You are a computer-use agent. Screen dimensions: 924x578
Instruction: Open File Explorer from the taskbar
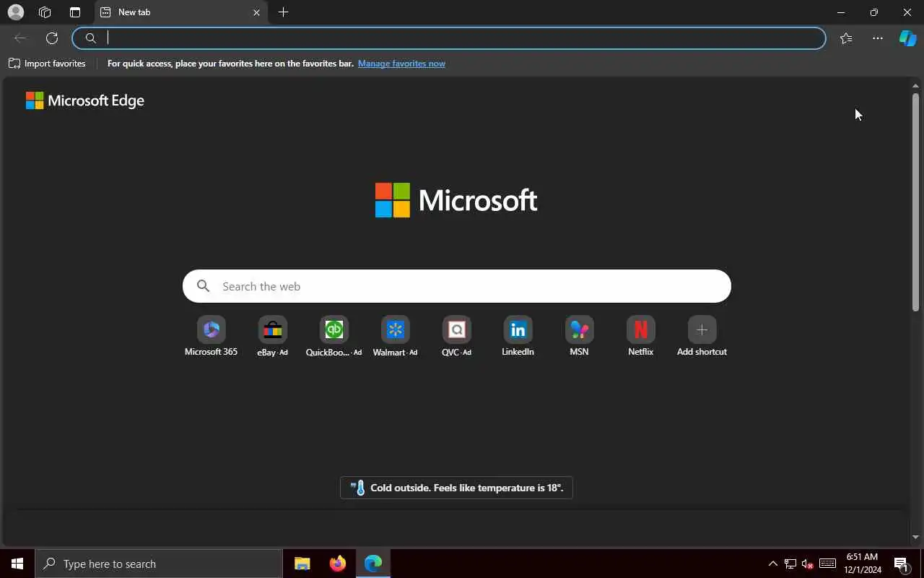[x=302, y=564]
